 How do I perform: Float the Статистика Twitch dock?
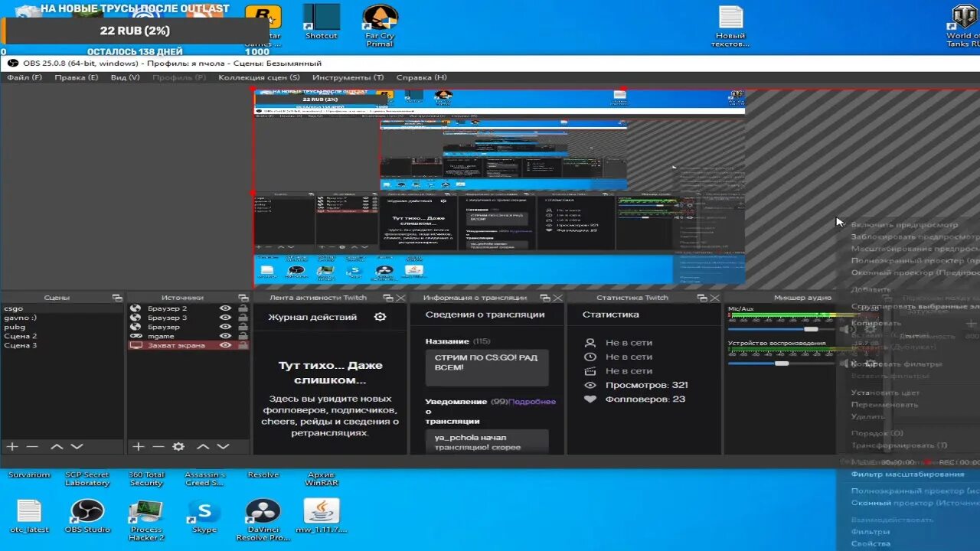coord(702,298)
